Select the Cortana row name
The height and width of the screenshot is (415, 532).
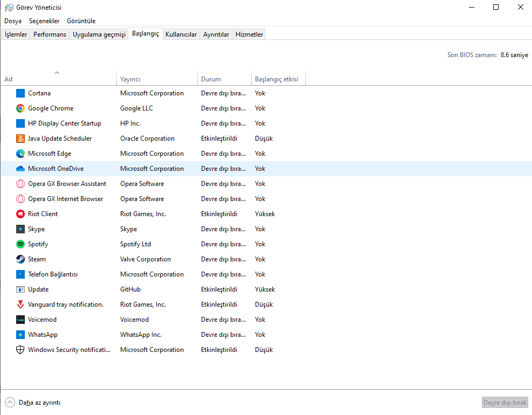point(39,93)
